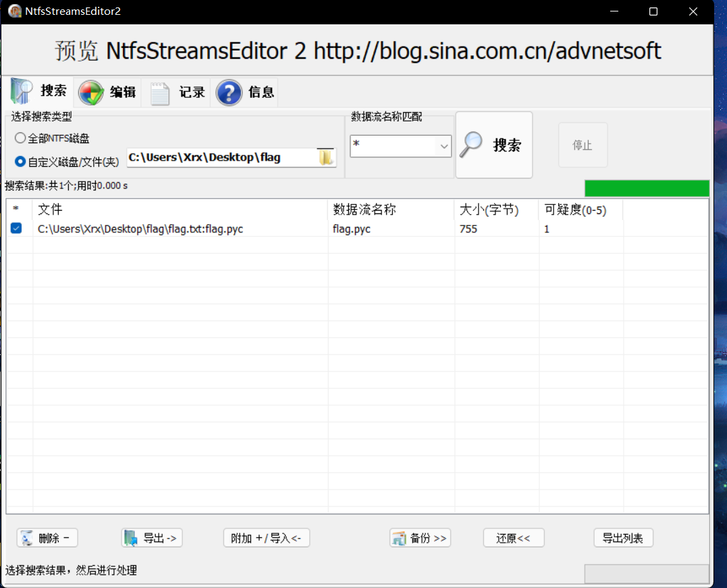The width and height of the screenshot is (727, 588).
Task: Sort by the 数据流名称 column header
Action: pyautogui.click(x=391, y=209)
